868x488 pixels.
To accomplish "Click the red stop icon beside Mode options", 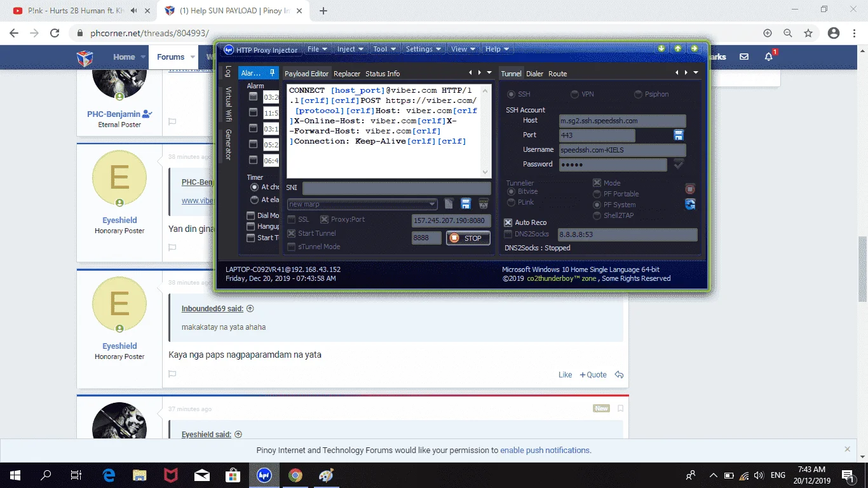I will (690, 189).
